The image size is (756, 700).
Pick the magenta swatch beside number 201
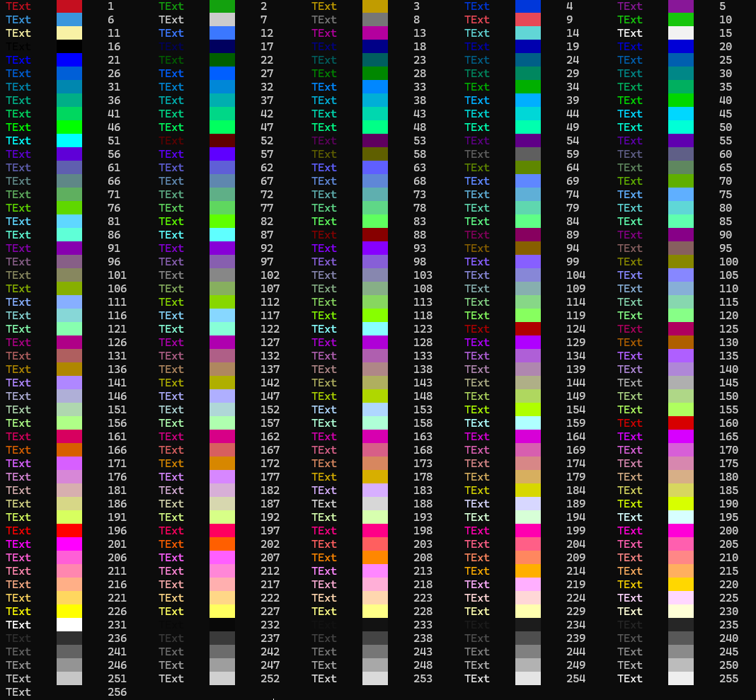[69, 544]
